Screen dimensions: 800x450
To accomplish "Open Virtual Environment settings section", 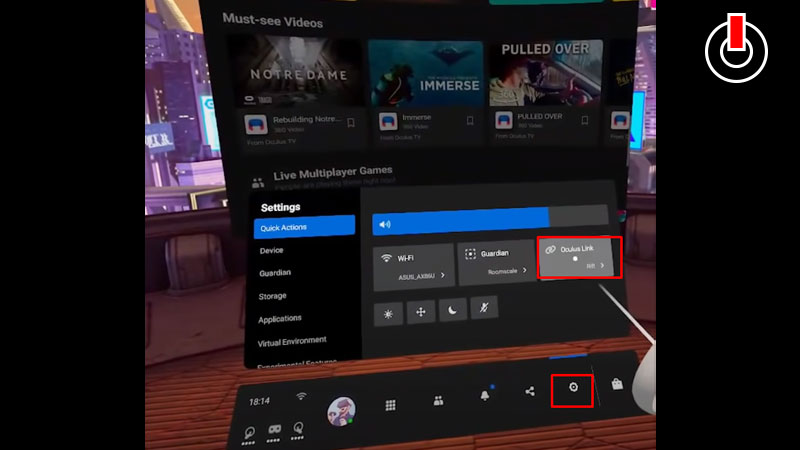I will [x=292, y=342].
